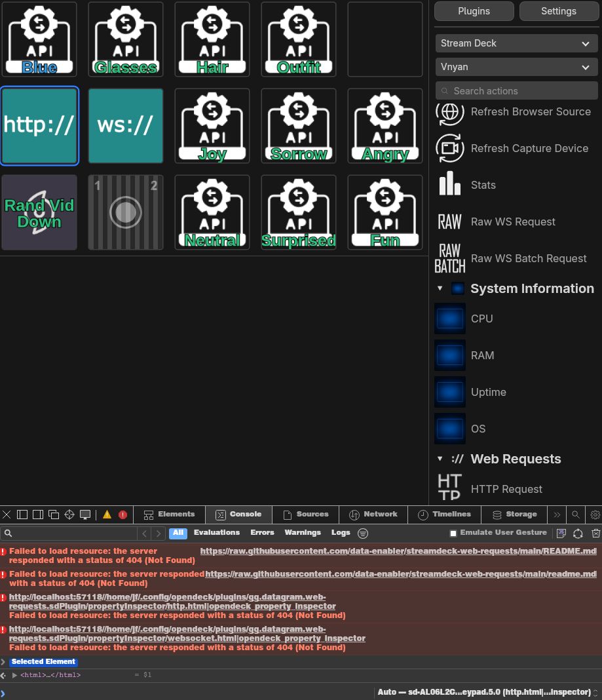Select the Outfit API key
The image size is (602, 700).
coord(299,39)
